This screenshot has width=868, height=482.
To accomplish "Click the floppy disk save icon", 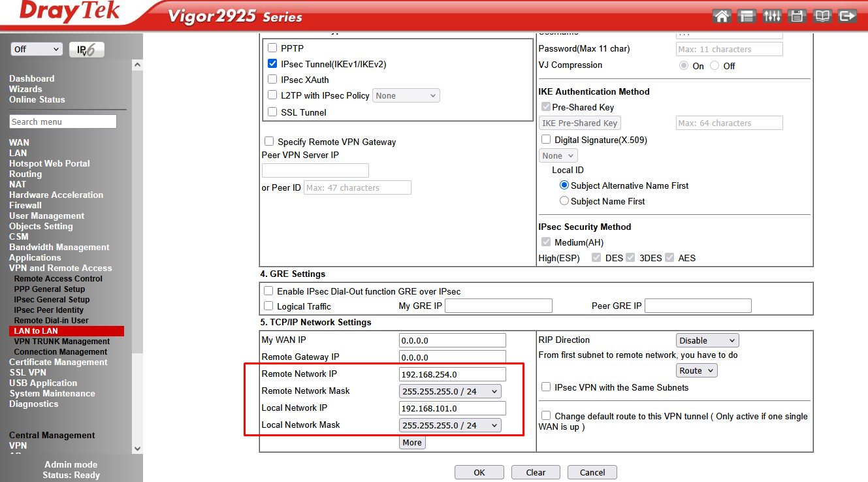I will coord(797,16).
